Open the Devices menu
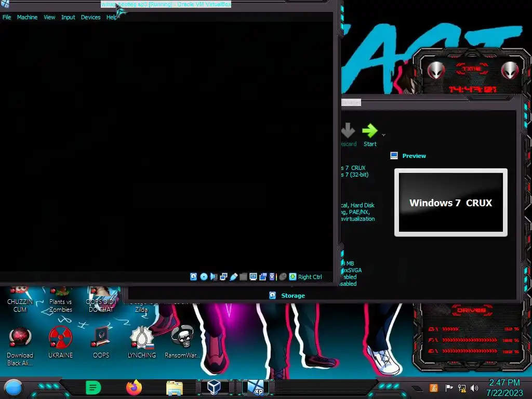 click(90, 17)
